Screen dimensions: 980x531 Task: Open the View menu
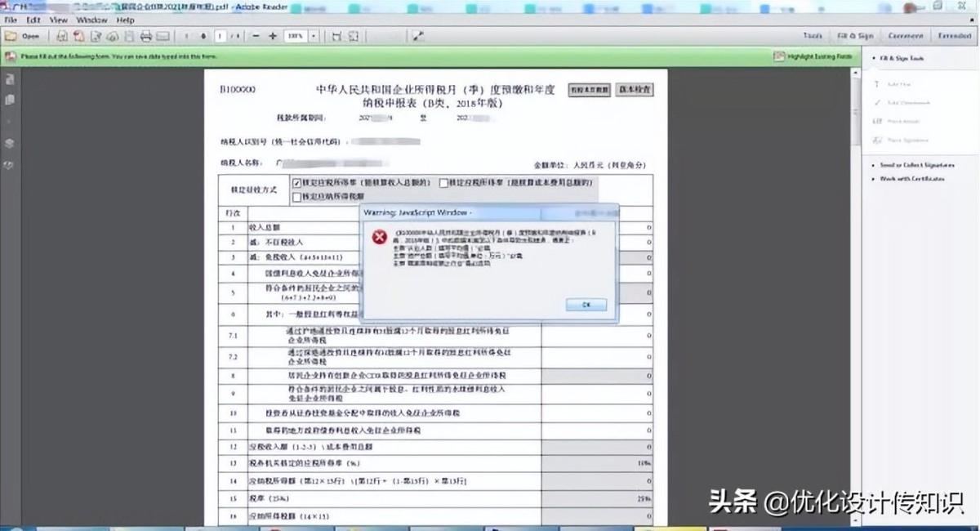pyautogui.click(x=58, y=20)
